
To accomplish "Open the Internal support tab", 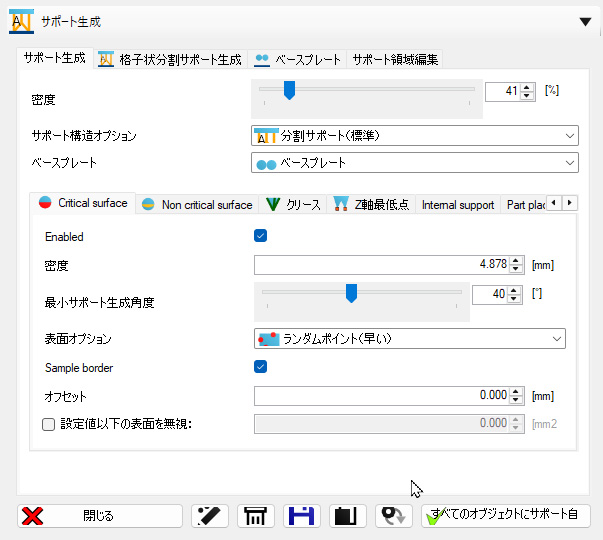I will click(x=458, y=205).
